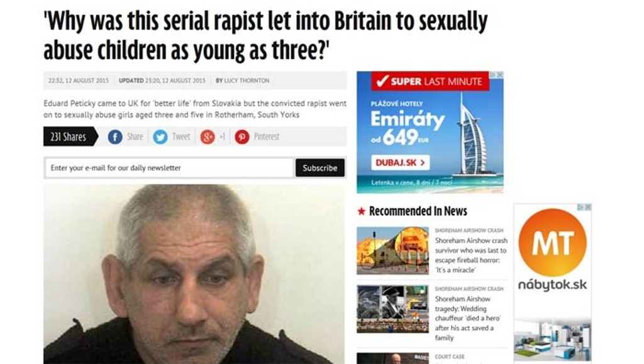Click the Google Plus icon
The image size is (644, 364).
pos(208,136)
